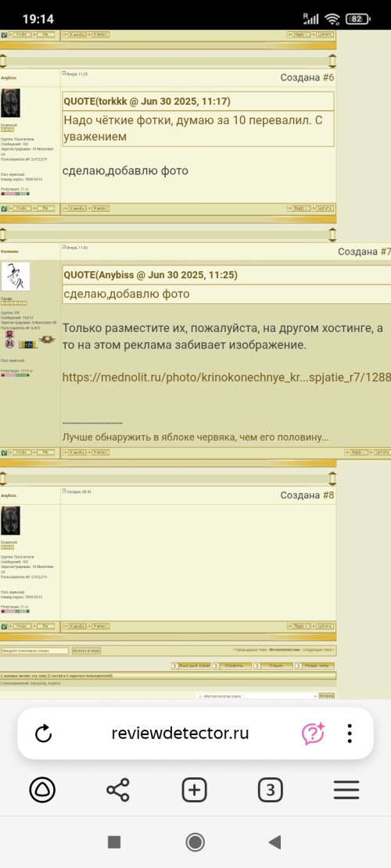
Task: Click Жалоба button under post #8
Action: pos(75,626)
